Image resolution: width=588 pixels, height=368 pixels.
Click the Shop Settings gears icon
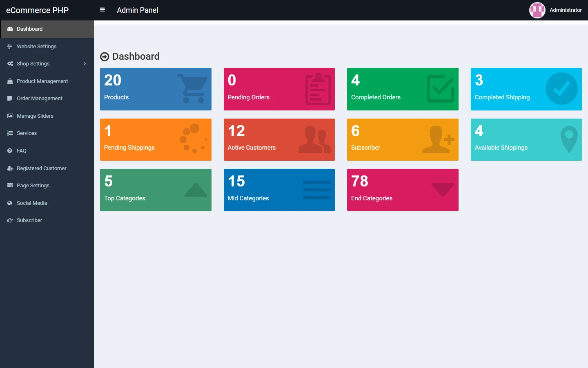[x=10, y=64]
